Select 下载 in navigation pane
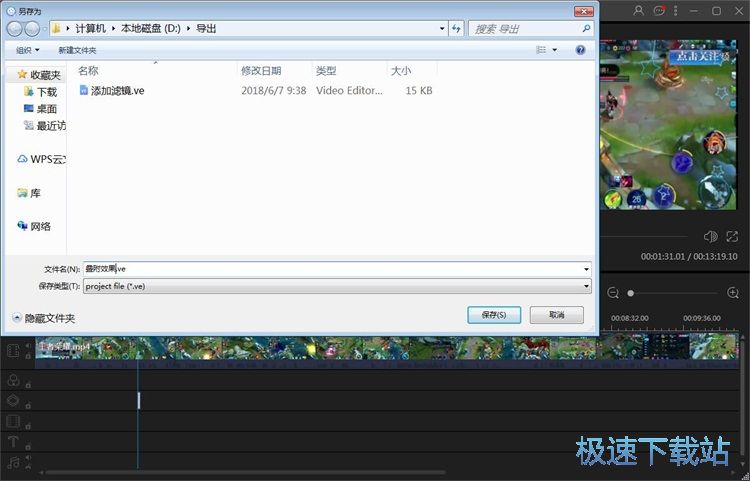750x481 pixels. (41, 92)
